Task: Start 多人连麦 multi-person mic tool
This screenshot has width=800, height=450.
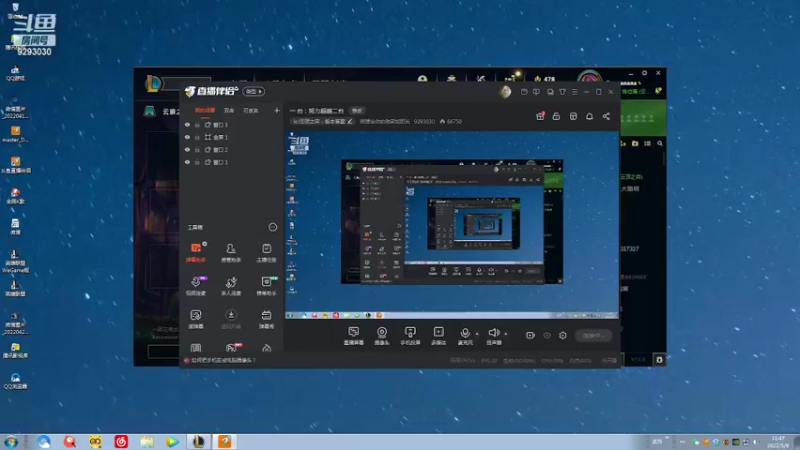Action: coord(231,286)
